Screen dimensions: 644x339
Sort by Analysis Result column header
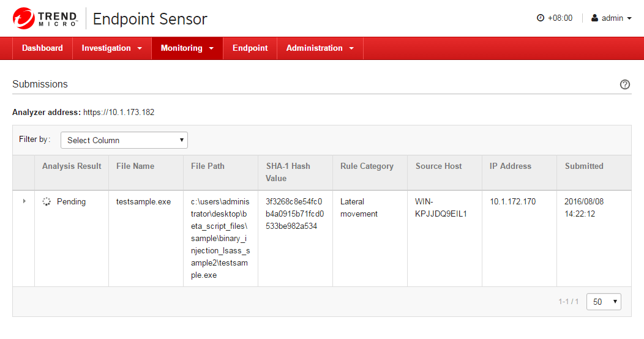point(72,166)
